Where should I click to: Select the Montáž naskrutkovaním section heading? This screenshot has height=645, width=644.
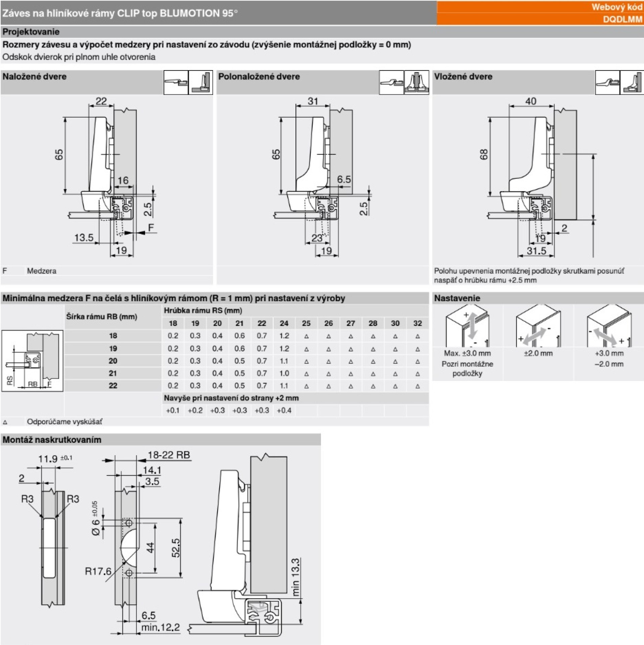52,440
